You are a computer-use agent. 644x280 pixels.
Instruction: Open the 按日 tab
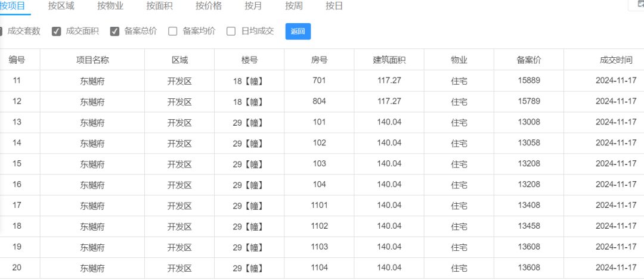click(335, 6)
